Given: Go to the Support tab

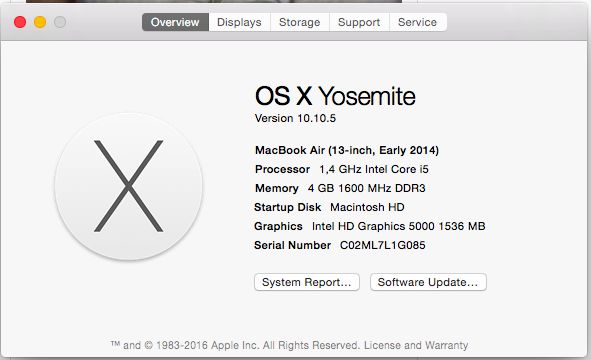Looking at the screenshot, I should point(359,22).
